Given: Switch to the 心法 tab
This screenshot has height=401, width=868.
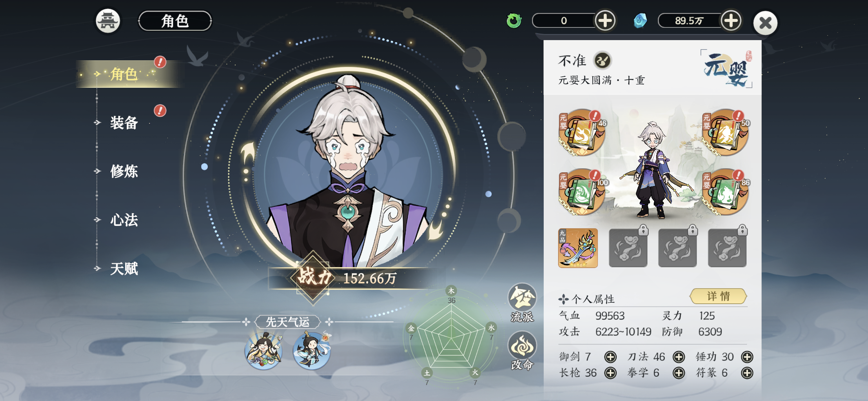Looking at the screenshot, I should 124,220.
